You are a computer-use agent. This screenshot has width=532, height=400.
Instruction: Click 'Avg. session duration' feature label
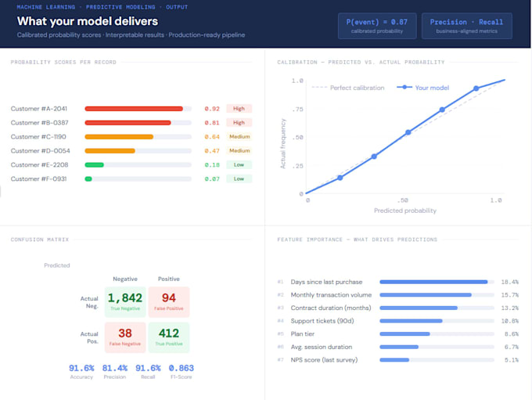(322, 347)
